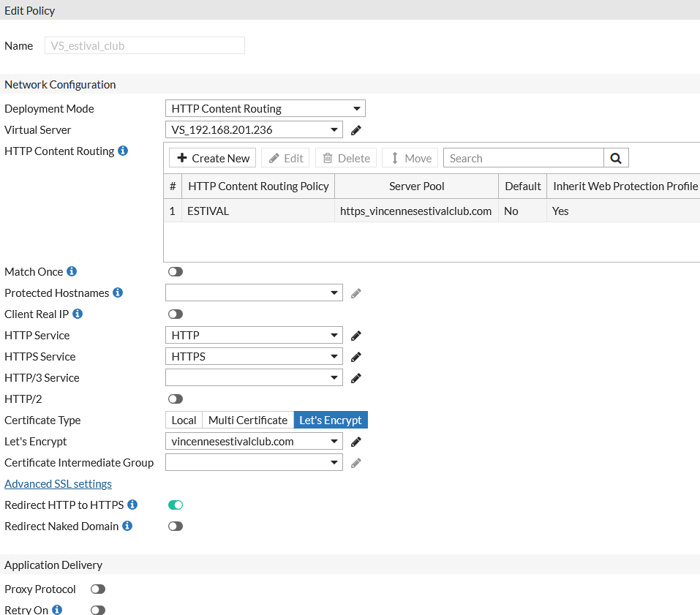Image resolution: width=700 pixels, height=615 pixels.
Task: Click the magnifier search icon in routing table
Action: [x=616, y=158]
